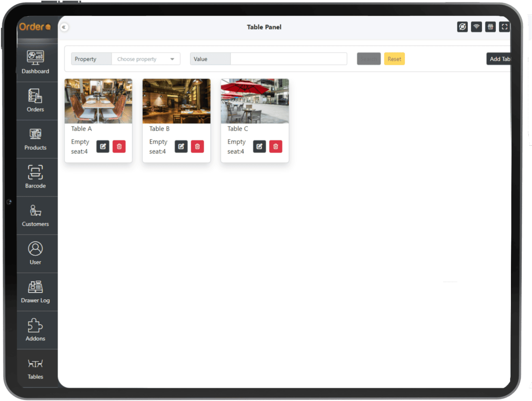Edit Table B with pencil icon

(x=181, y=147)
